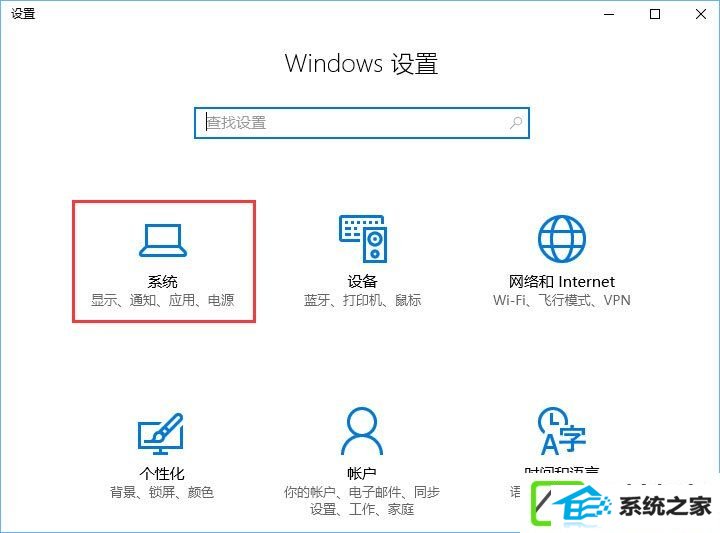Select the 系统 label text

(163, 281)
